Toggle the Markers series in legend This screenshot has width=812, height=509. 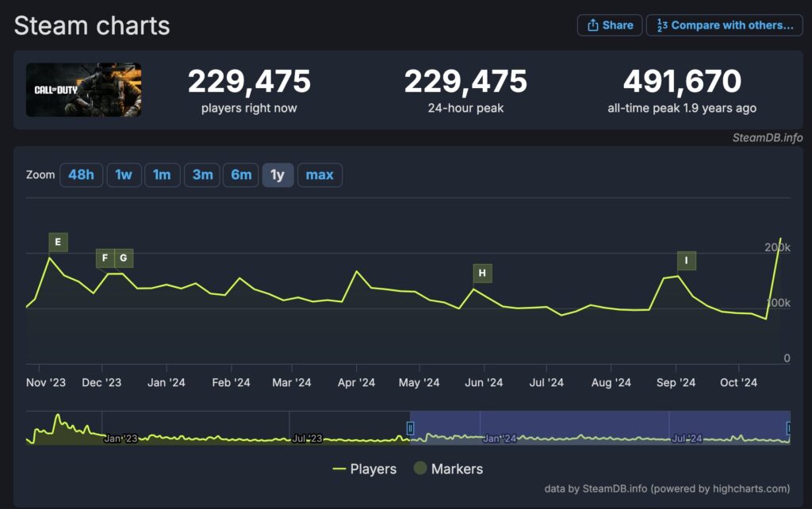pyautogui.click(x=448, y=469)
